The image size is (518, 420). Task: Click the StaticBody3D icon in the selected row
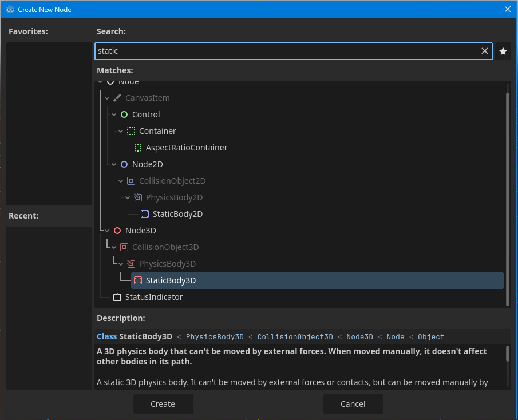[137, 280]
